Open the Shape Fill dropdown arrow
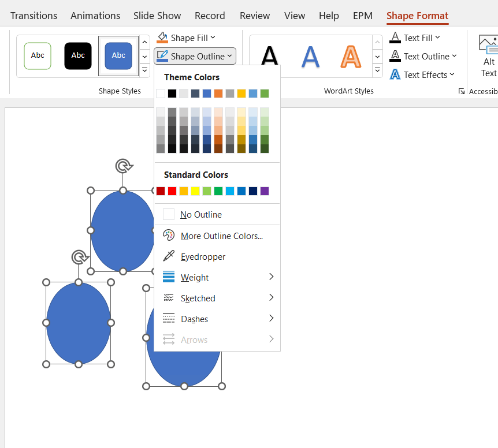 pyautogui.click(x=213, y=38)
